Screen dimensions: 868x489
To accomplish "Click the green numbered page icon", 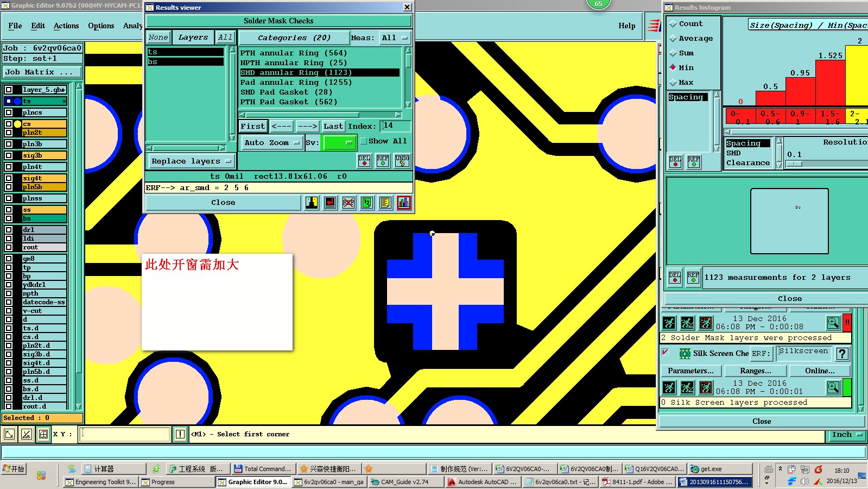I will point(367,203).
